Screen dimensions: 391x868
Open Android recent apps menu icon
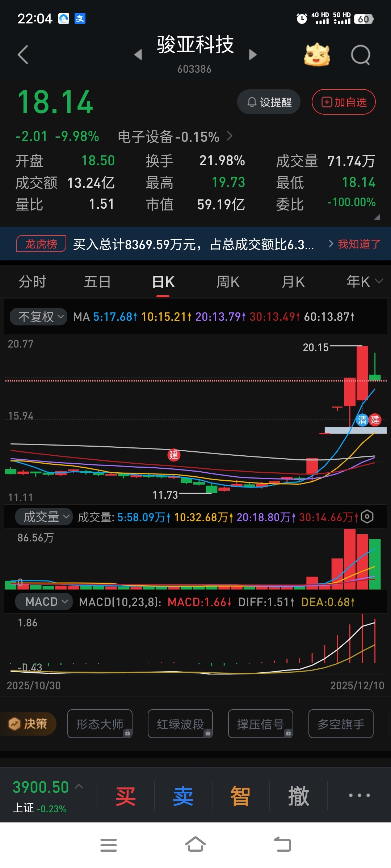[x=108, y=845]
